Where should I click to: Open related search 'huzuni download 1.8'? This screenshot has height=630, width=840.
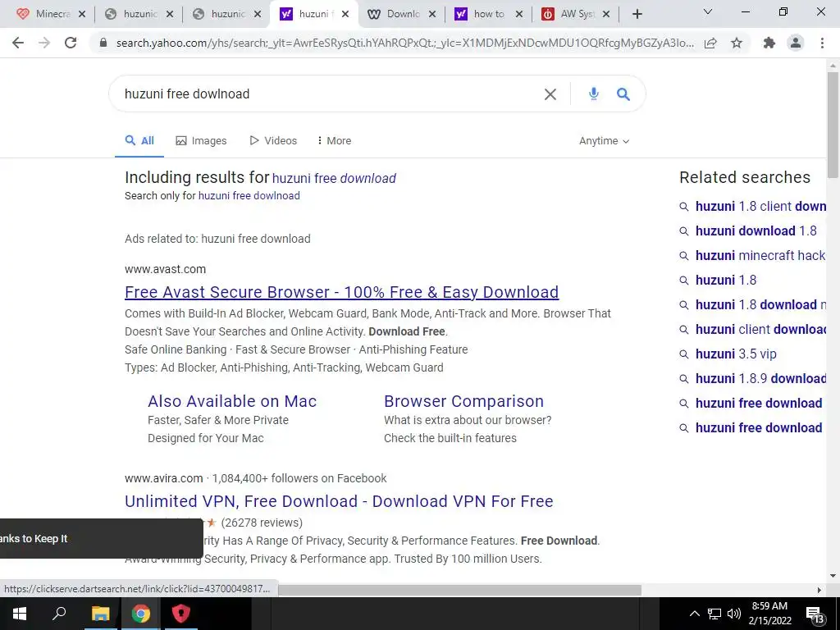756,231
